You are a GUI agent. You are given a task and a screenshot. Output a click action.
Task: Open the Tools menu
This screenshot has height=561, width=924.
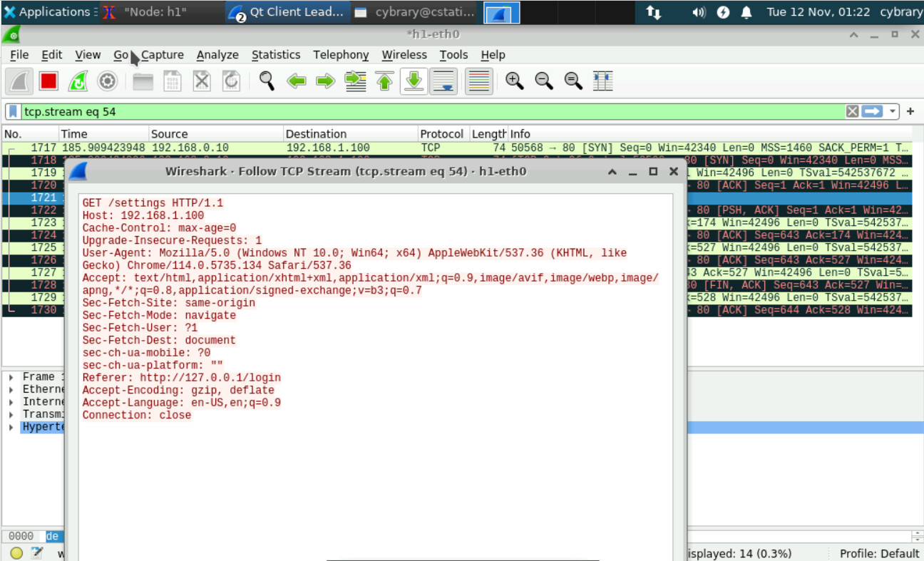[x=453, y=55]
